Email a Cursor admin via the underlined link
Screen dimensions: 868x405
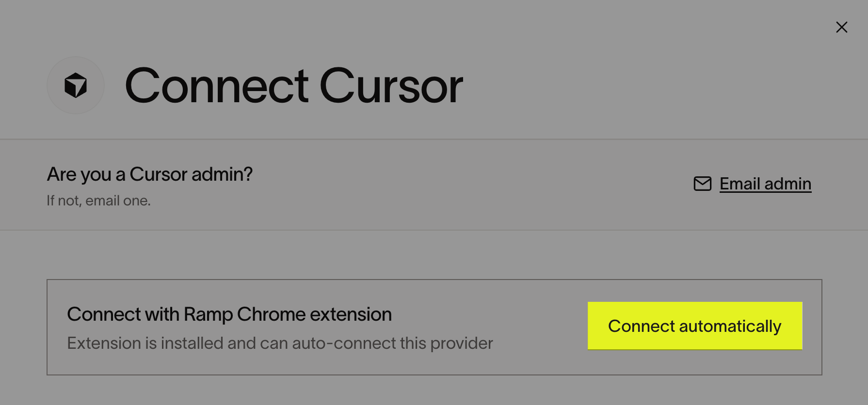(765, 184)
